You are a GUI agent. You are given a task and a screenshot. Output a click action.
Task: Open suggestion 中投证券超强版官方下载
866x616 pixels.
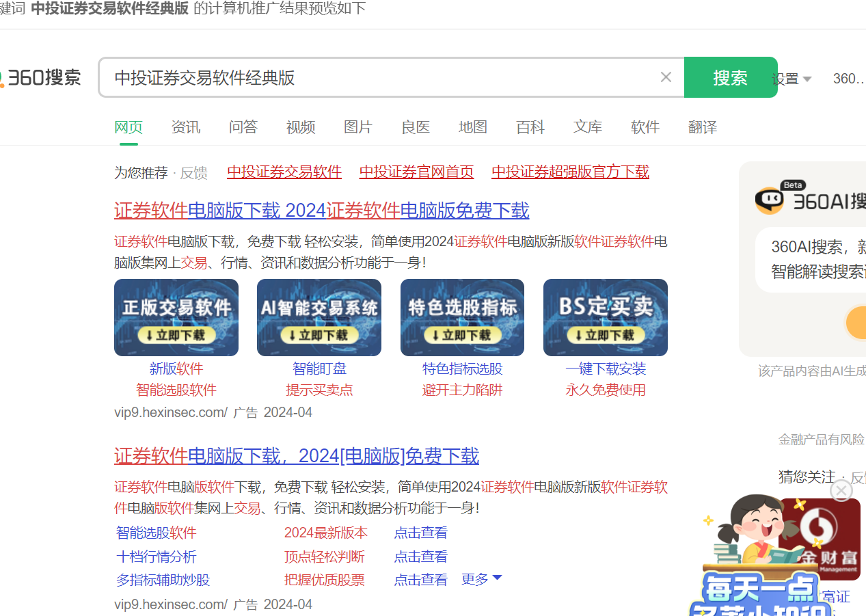click(x=571, y=172)
